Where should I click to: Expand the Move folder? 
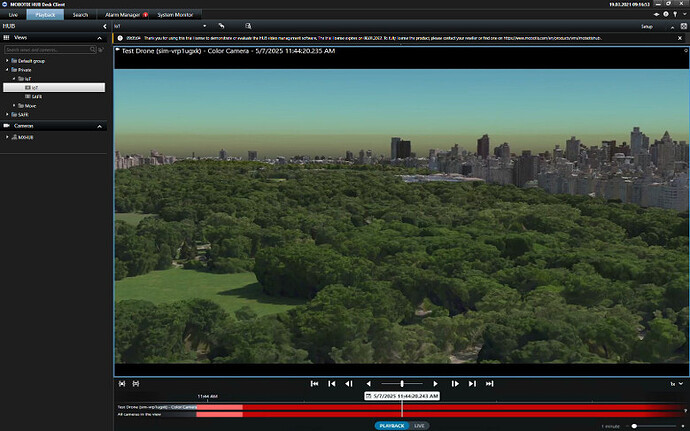14,106
